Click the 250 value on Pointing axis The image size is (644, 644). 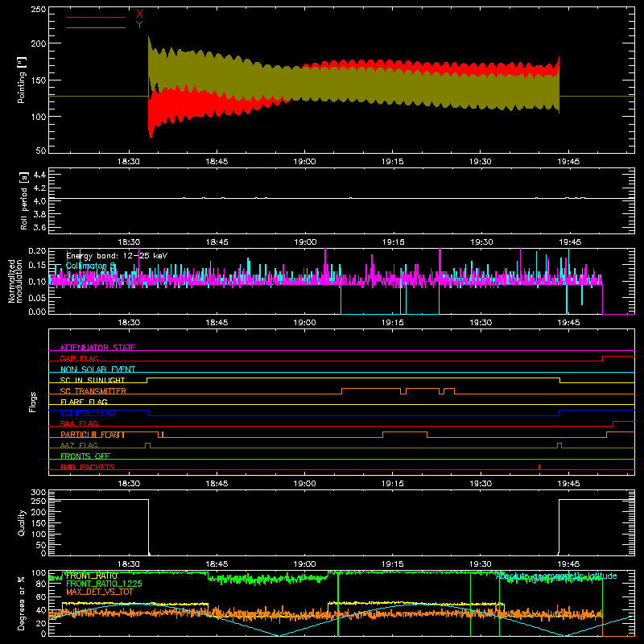coord(38,10)
